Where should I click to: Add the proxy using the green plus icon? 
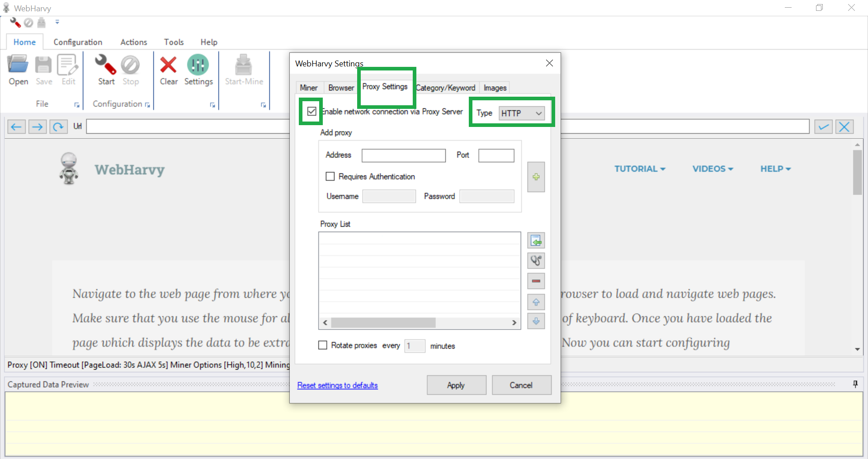tap(536, 177)
